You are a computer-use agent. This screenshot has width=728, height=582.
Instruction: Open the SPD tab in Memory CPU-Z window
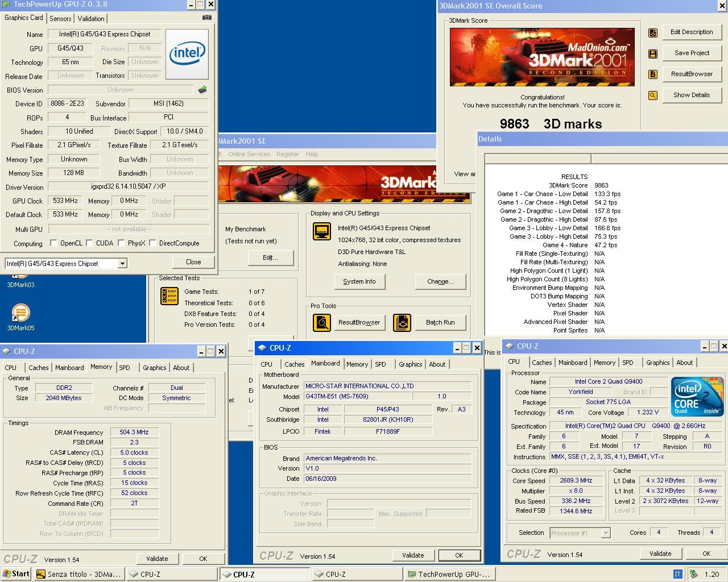[x=125, y=368]
